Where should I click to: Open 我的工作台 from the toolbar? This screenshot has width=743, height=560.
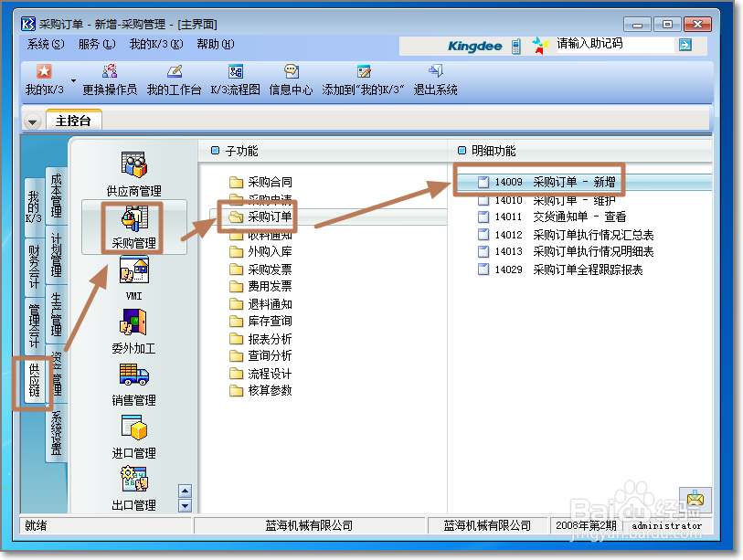[x=174, y=78]
